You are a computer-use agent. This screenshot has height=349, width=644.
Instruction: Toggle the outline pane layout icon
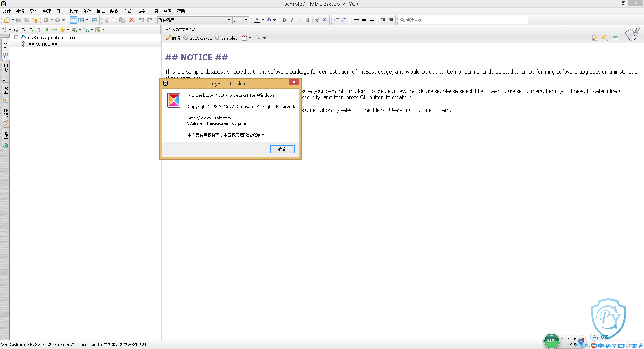(x=73, y=20)
